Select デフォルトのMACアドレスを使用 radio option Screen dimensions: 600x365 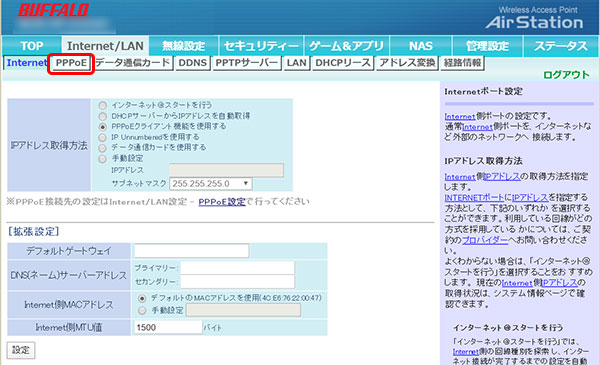(x=142, y=298)
